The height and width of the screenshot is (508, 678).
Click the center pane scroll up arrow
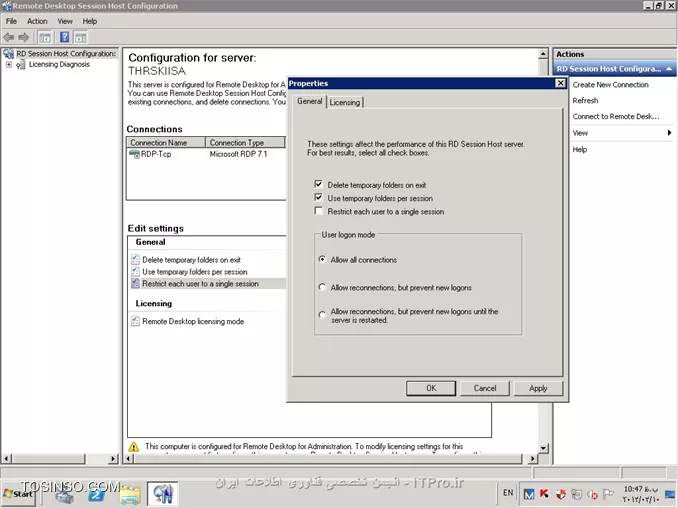tap(544, 54)
